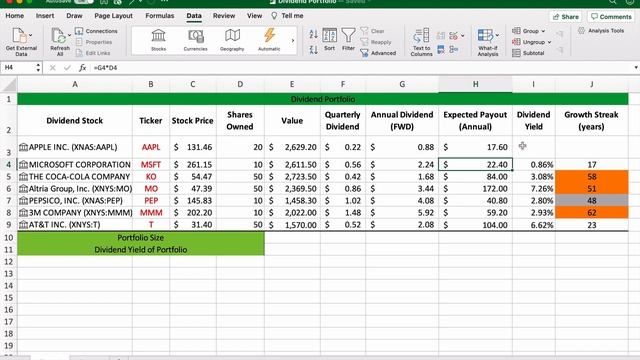Select the Automatic data type

(269, 40)
